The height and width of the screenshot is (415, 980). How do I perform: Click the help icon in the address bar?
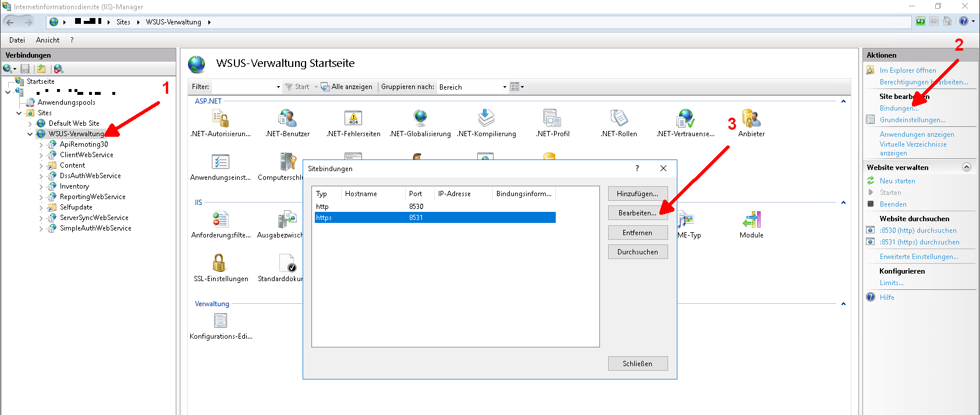click(964, 22)
